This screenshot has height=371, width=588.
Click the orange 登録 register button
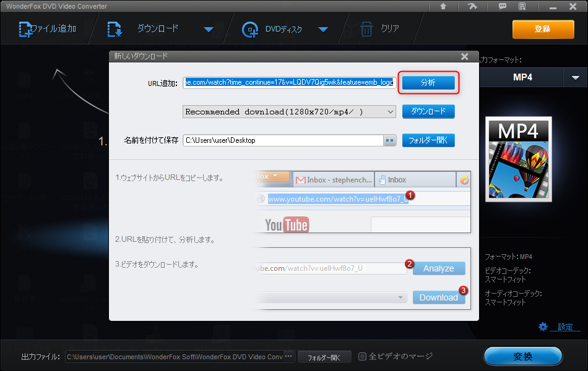[x=543, y=29]
